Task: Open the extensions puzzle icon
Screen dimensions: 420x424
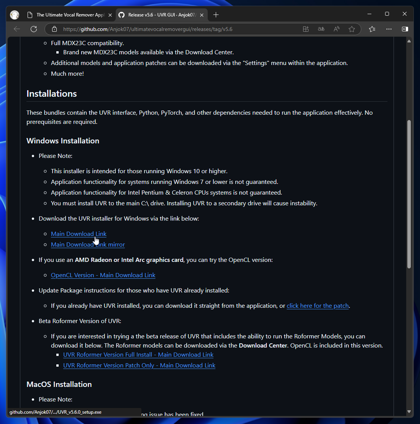Action: (372, 29)
